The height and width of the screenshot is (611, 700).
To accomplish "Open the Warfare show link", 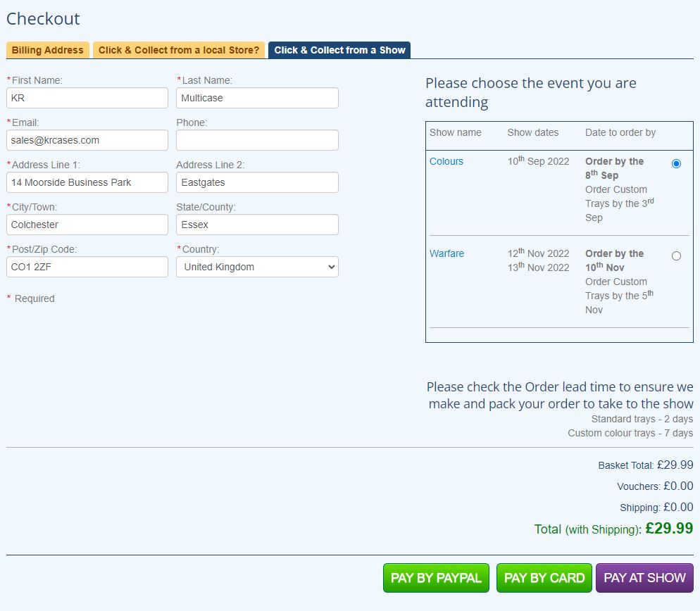I will [x=446, y=253].
